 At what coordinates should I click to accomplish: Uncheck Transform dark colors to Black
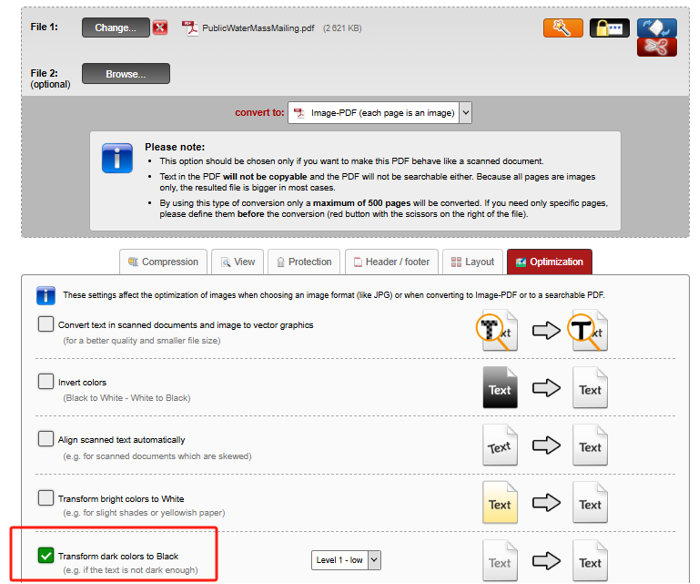pos(46,555)
